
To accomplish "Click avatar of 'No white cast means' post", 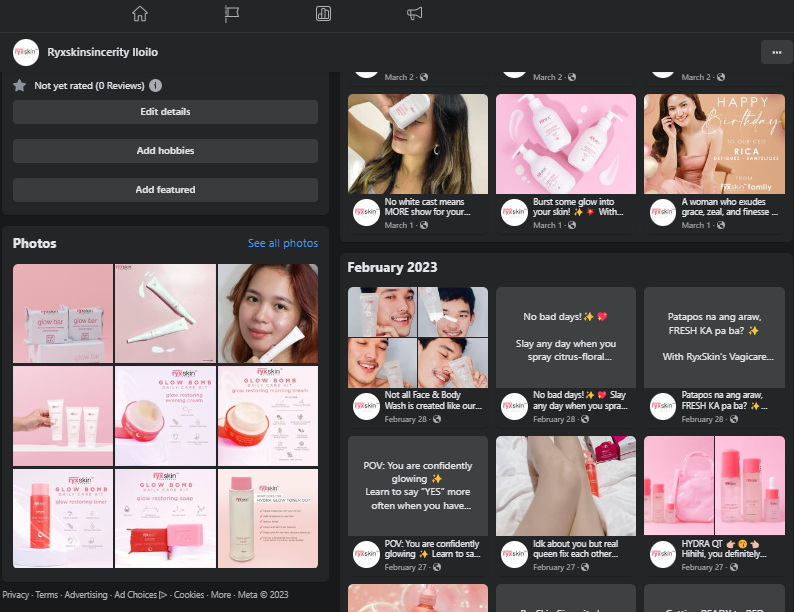I will 366,212.
